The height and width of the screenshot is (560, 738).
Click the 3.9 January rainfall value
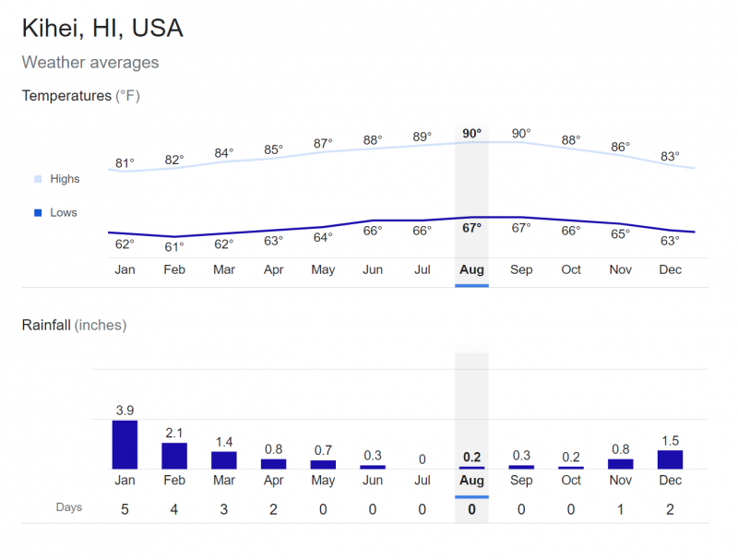click(x=125, y=409)
